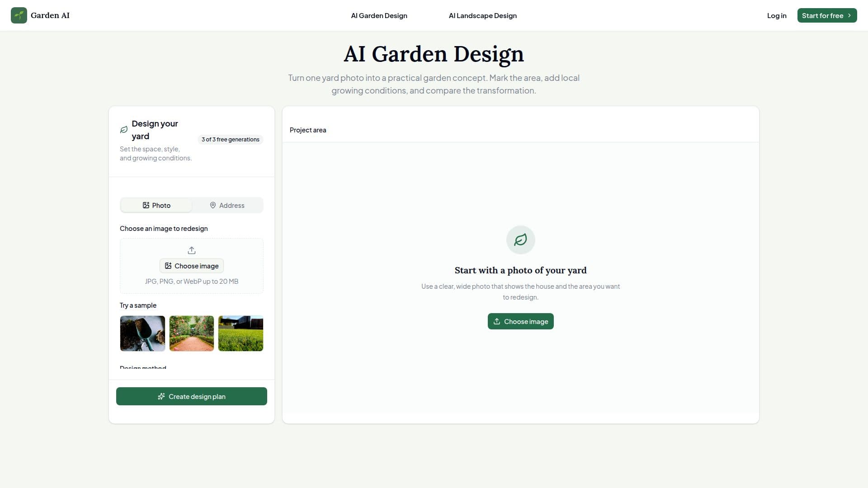This screenshot has height=488, width=868.
Task: Click the Garden AI sprout logo icon
Action: (19, 15)
